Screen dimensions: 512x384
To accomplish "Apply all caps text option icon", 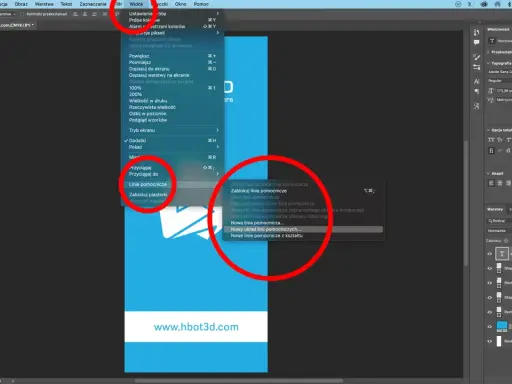I will coord(491,140).
